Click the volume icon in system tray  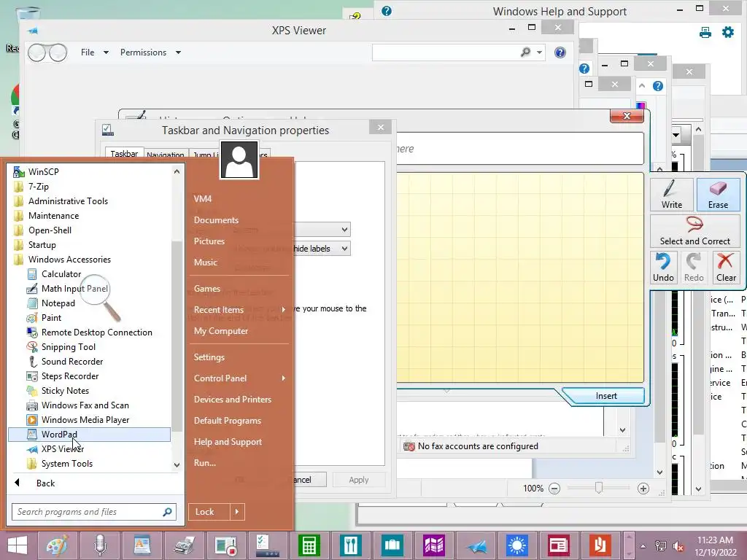coord(678,546)
